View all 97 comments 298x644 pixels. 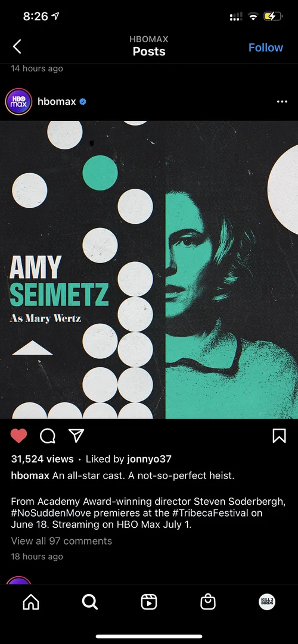pyautogui.click(x=61, y=541)
